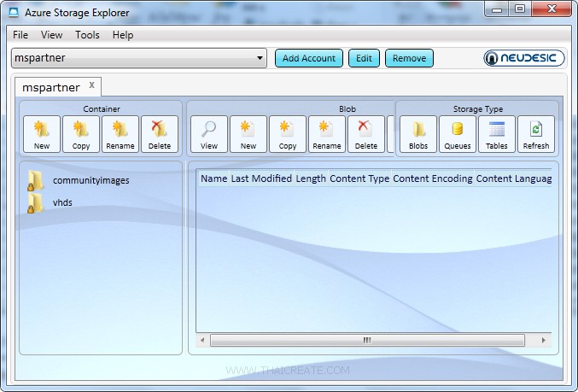The height and width of the screenshot is (392, 578).
Task: Close the Azure Storage Explorer window
Action: coord(551,9)
